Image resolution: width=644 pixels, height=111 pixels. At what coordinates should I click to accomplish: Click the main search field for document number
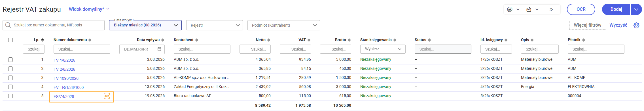pyautogui.click(x=54, y=25)
